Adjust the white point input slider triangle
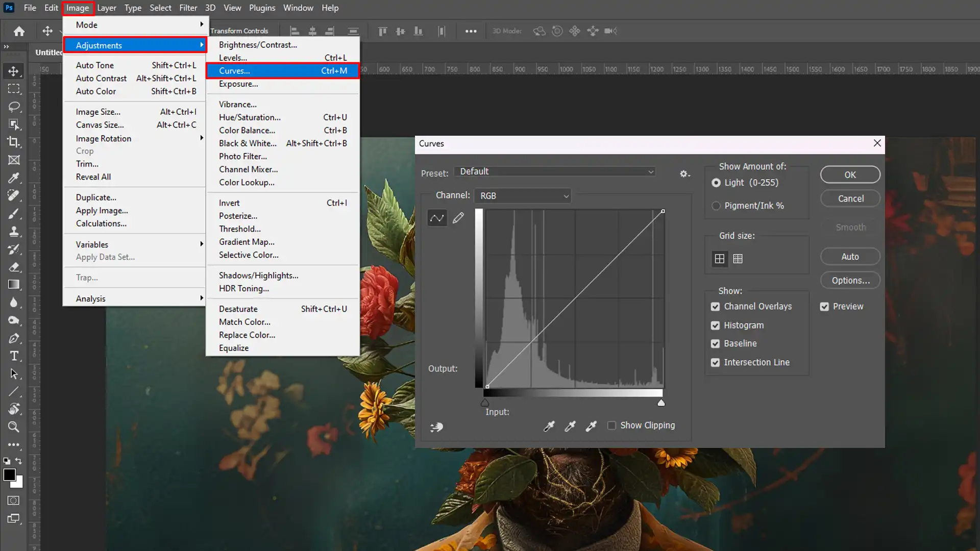Screen dimensions: 980x551 click(661, 403)
